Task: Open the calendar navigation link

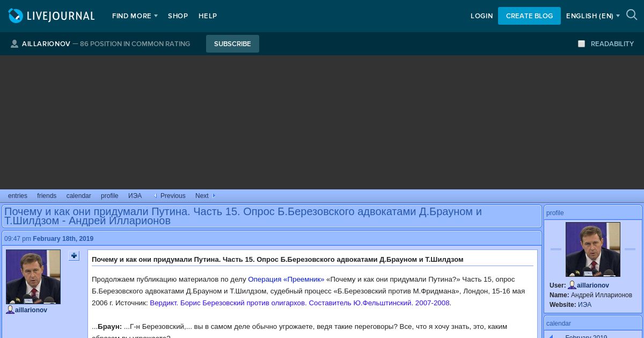Action: coord(79,196)
